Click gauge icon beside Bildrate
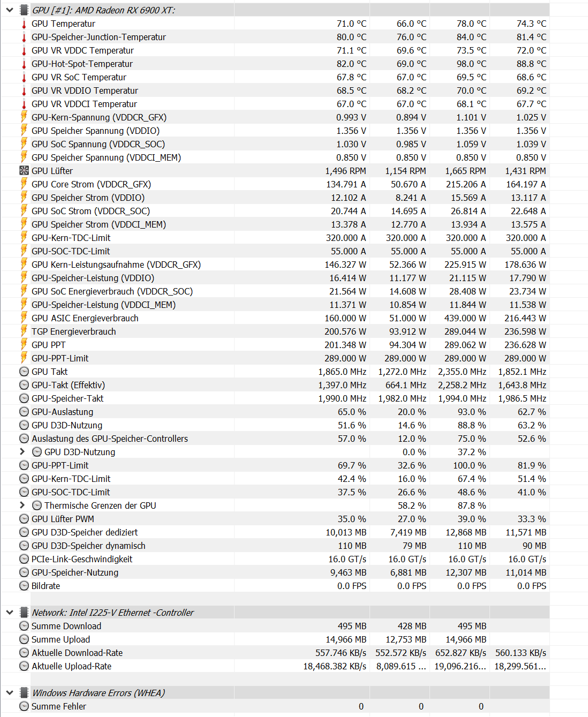Image resolution: width=588 pixels, height=717 pixels. (x=24, y=586)
